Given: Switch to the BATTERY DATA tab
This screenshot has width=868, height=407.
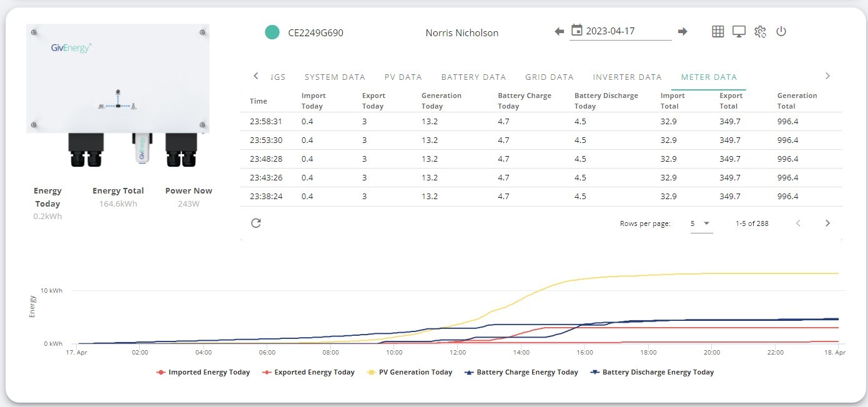Looking at the screenshot, I should pos(473,77).
